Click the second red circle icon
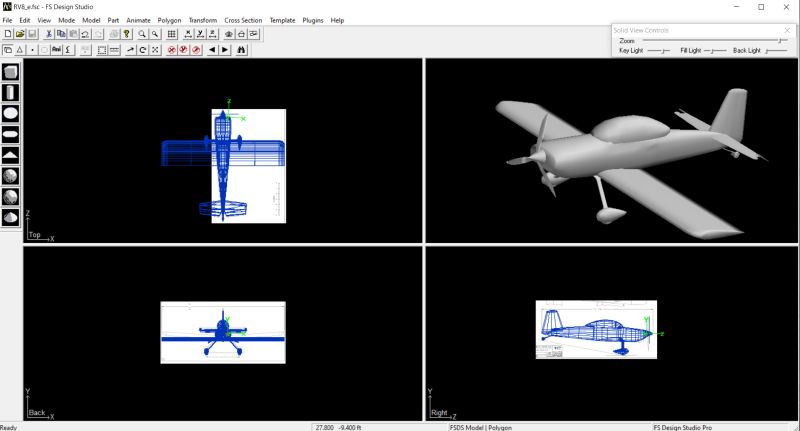 (x=184, y=50)
